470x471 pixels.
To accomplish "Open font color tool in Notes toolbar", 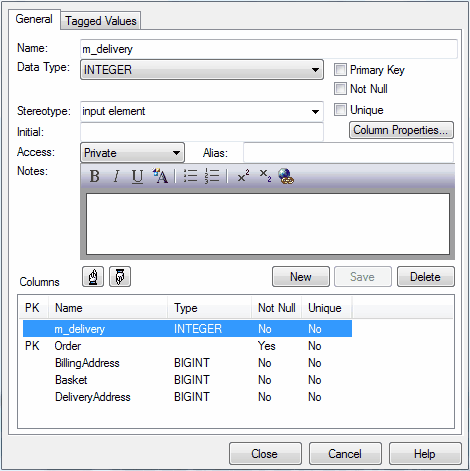I will (x=160, y=176).
